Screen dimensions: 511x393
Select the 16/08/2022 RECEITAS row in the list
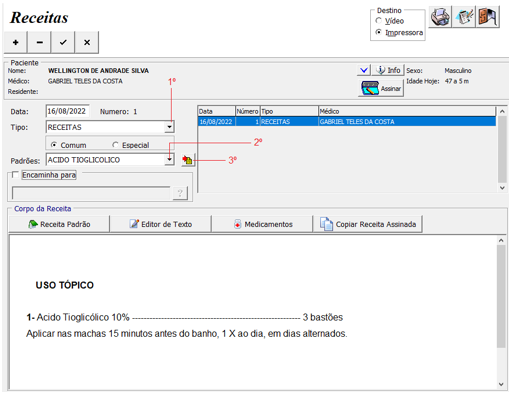(x=347, y=122)
